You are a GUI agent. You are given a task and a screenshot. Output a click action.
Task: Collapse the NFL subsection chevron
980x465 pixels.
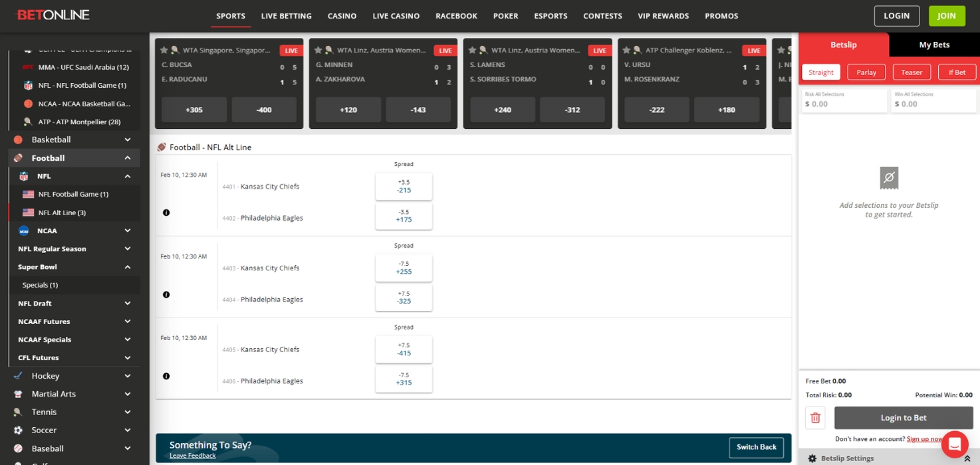[x=128, y=176]
